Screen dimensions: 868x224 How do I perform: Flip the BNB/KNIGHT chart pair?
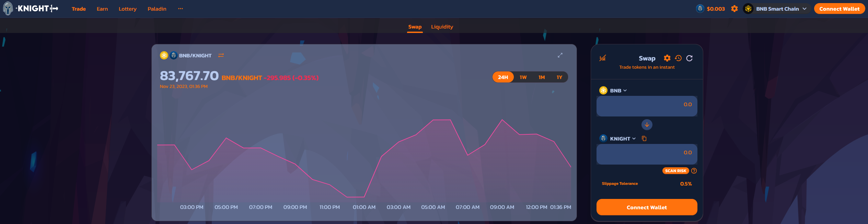[221, 55]
